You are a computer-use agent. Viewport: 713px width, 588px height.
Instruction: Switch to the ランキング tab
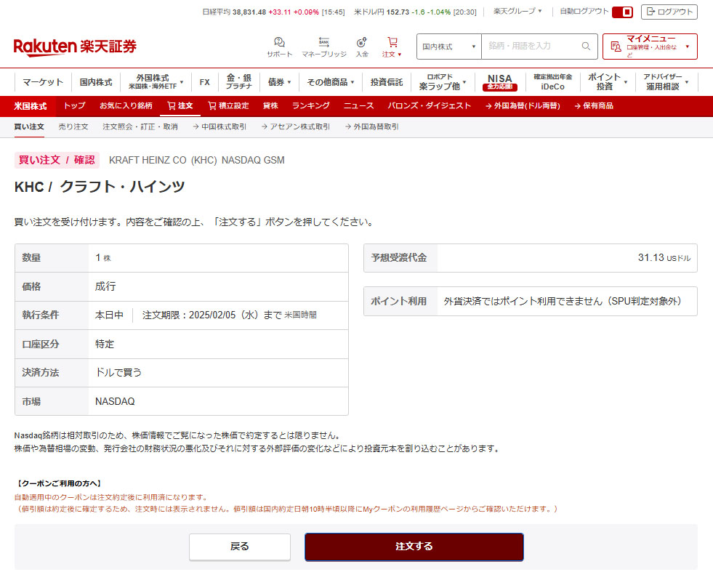click(310, 106)
